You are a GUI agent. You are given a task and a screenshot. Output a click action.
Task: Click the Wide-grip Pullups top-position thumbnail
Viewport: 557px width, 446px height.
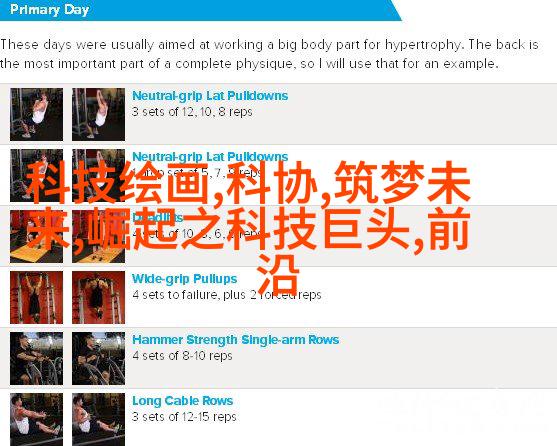(98, 298)
